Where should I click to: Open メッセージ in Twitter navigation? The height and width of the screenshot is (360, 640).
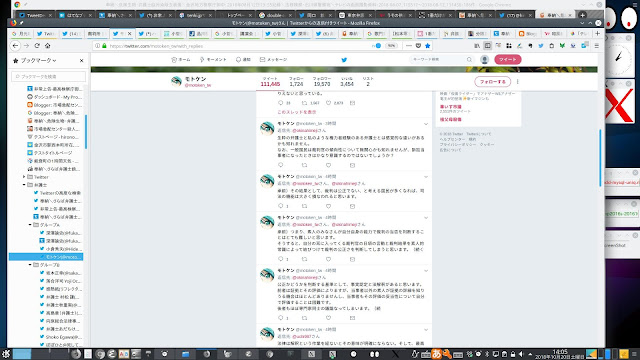click(273, 60)
